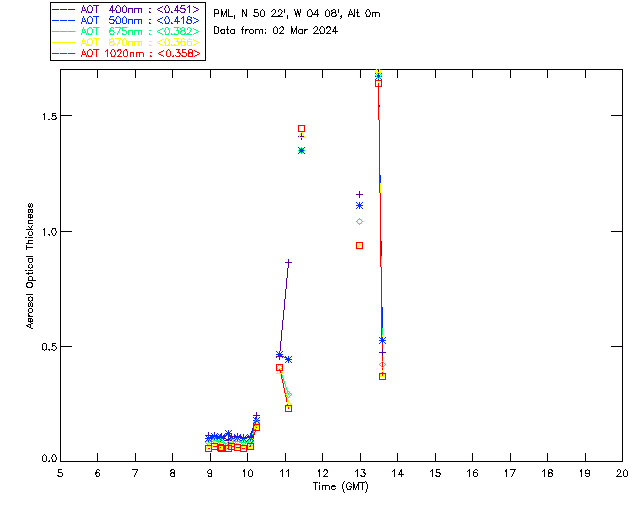Click the purple dashed line sample in legend
640x512 pixels.
coord(64,9)
